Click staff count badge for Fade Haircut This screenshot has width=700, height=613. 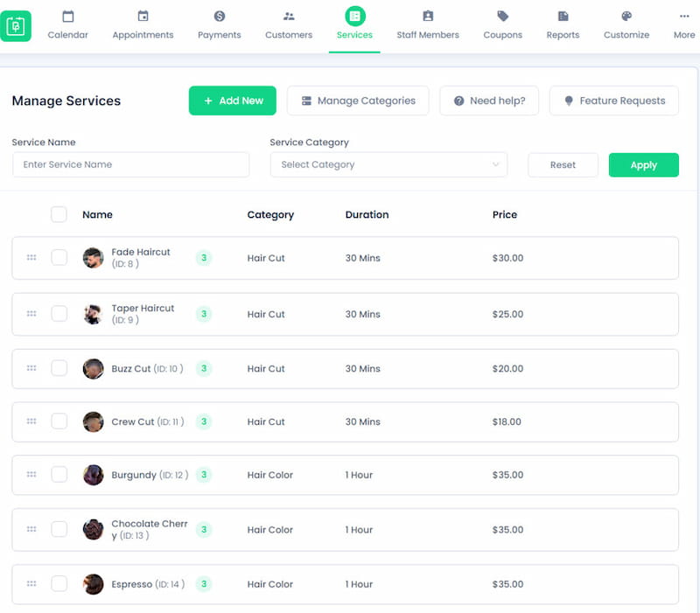[x=204, y=258]
